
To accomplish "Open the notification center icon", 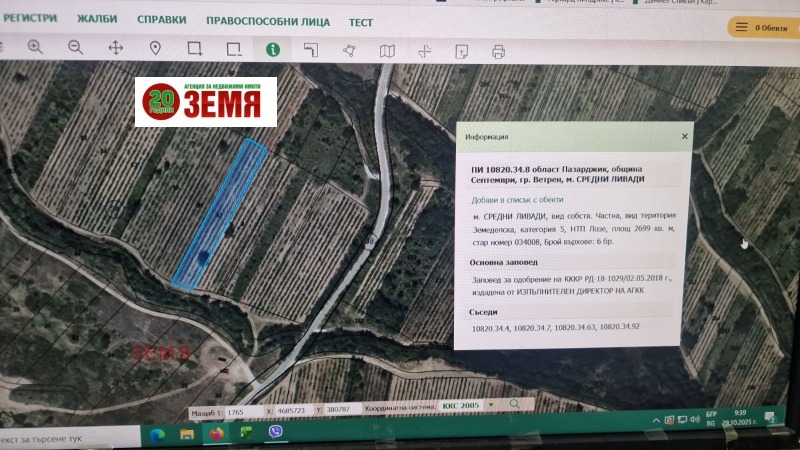I will coord(770,417).
